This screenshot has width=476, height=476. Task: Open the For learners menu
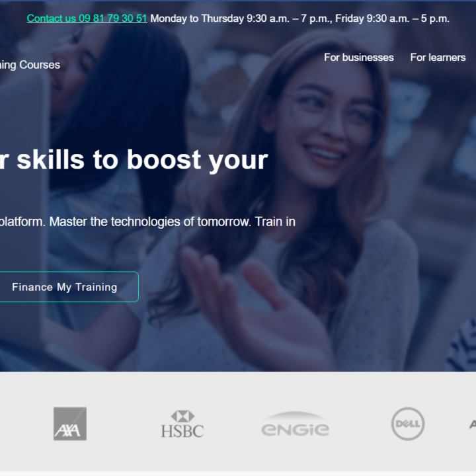438,58
